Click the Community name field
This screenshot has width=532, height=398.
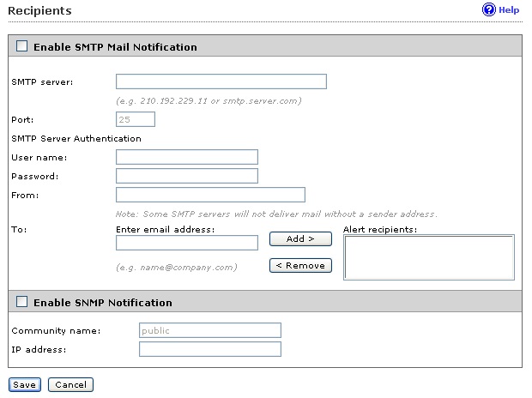coord(209,330)
